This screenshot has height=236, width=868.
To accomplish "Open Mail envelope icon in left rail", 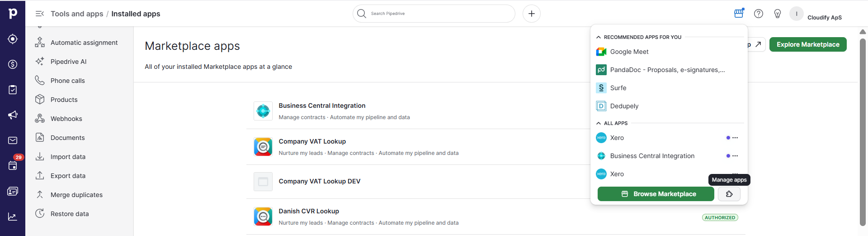I will [13, 140].
